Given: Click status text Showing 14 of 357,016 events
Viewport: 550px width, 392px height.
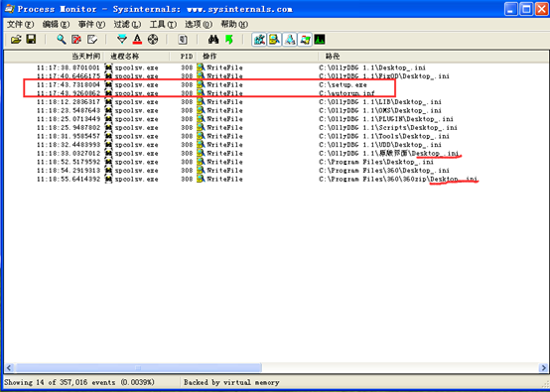Looking at the screenshot, I should coord(78,382).
